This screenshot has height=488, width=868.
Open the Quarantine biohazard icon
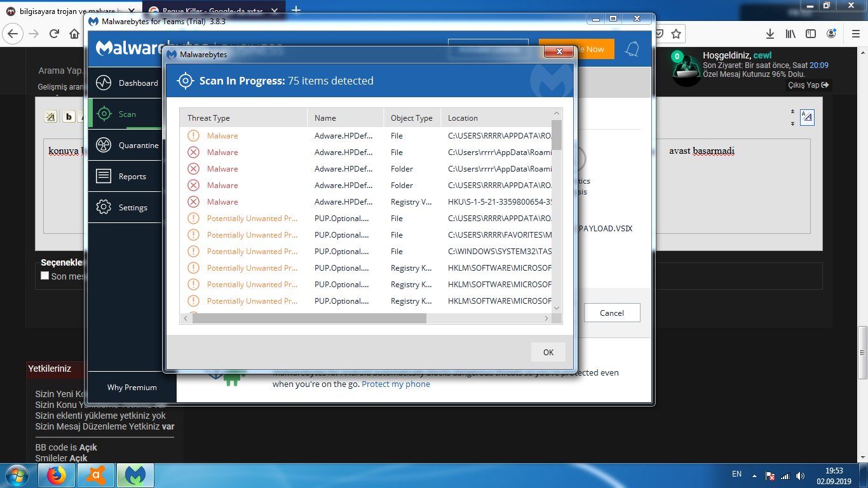click(104, 145)
